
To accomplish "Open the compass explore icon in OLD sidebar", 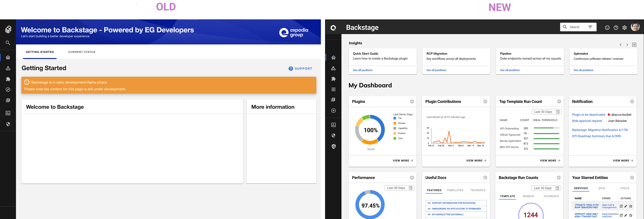I will [8, 90].
